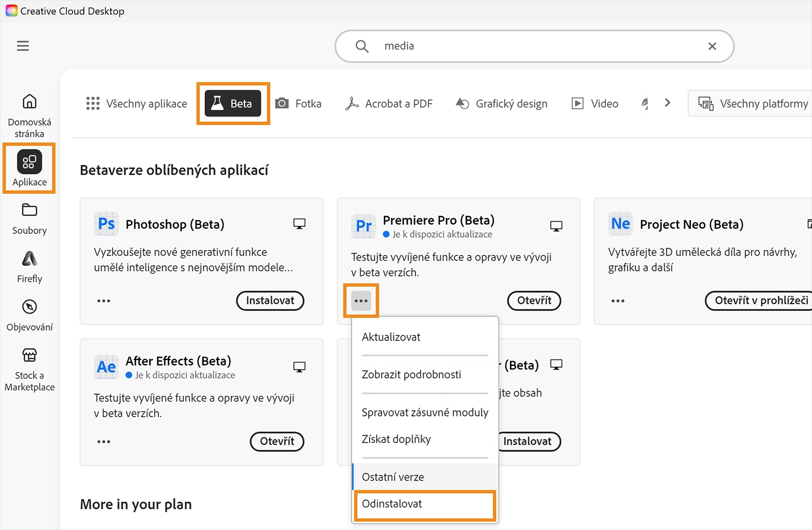Screen dimensions: 812x530
Task: Click After Effects (Beta) title
Action: [x=178, y=361]
